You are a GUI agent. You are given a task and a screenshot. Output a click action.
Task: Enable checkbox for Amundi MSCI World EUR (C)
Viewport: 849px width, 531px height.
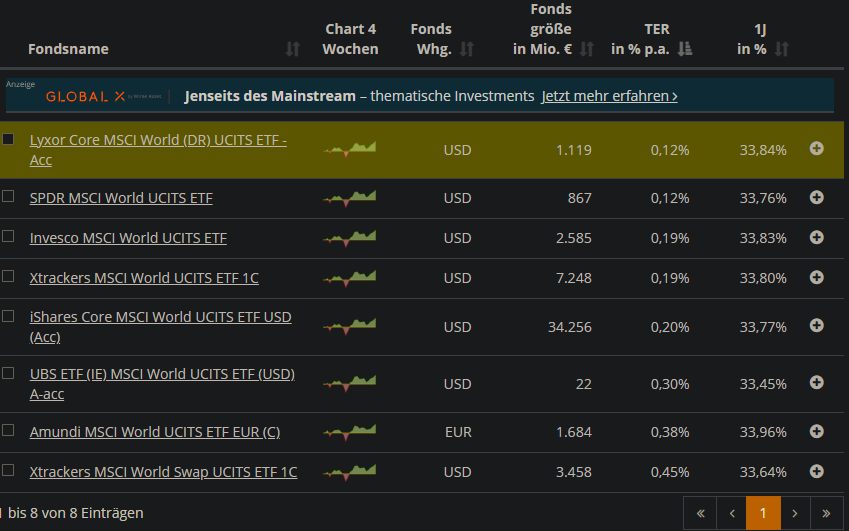8,430
